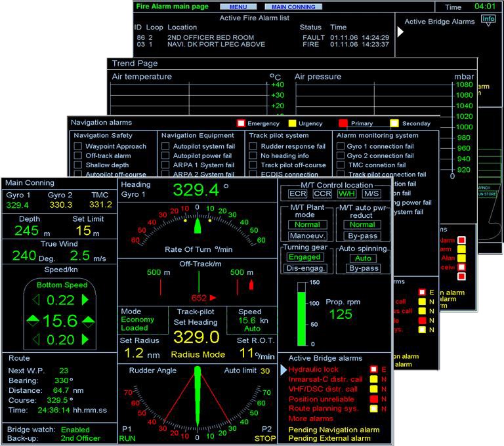Toggle the Autopilot power fail checkbox
This screenshot has width=504, height=446.
pos(165,155)
